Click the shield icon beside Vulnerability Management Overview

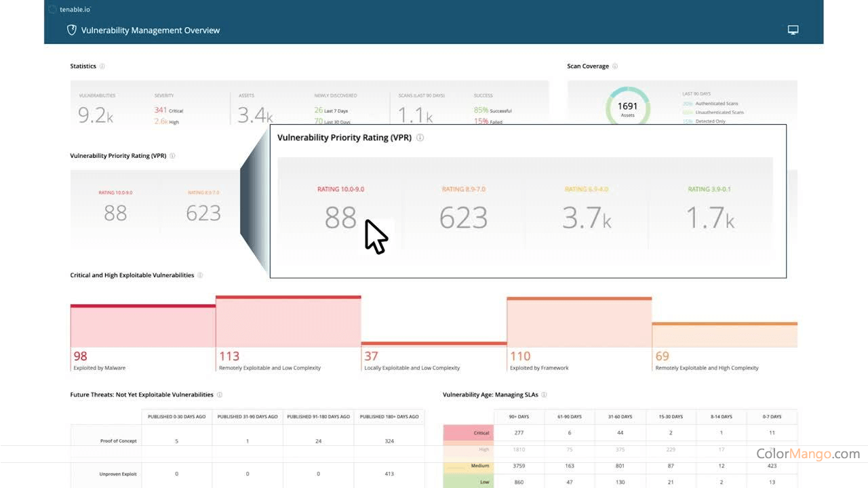(71, 30)
